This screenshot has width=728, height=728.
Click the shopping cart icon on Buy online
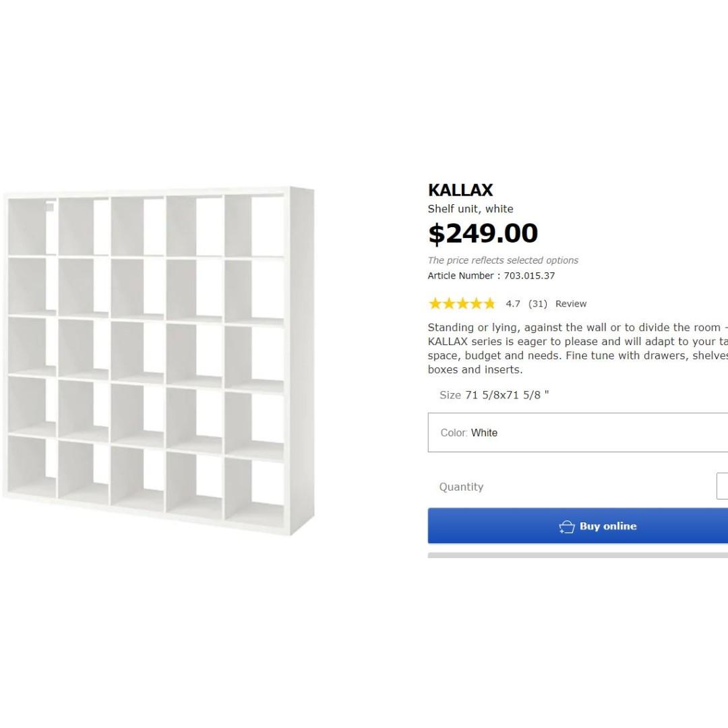[566, 526]
